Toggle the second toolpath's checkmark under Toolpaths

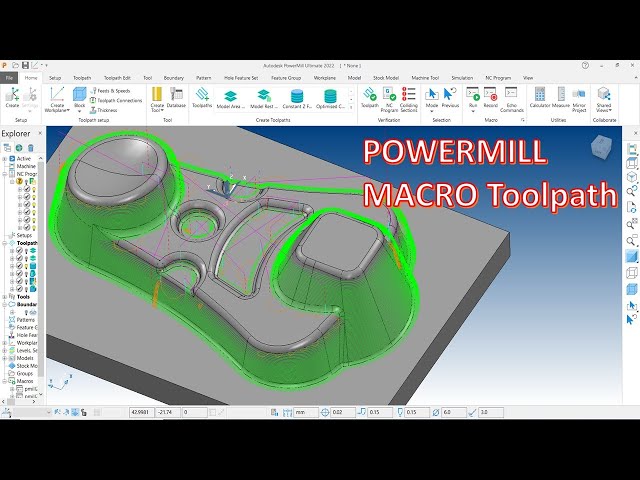coord(19,258)
